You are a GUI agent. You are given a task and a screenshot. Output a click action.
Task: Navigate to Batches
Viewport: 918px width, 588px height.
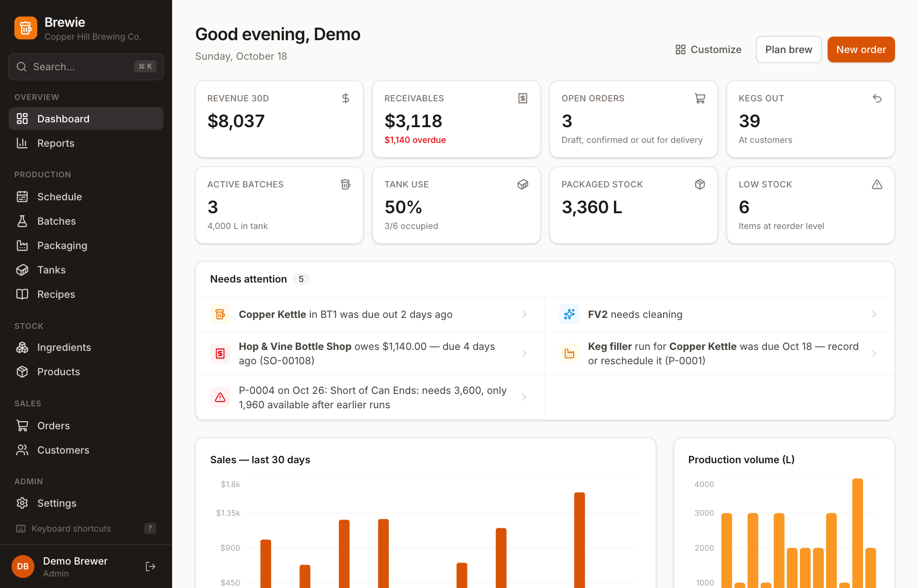(x=86, y=221)
